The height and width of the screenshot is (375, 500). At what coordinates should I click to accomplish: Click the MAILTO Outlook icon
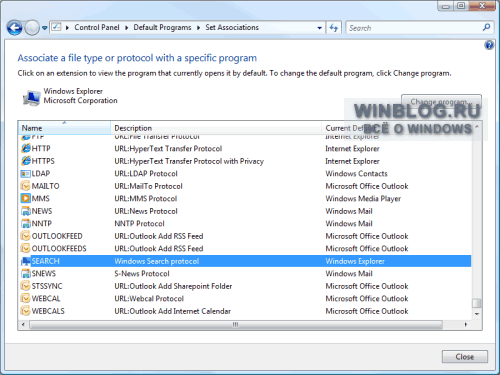tap(26, 186)
